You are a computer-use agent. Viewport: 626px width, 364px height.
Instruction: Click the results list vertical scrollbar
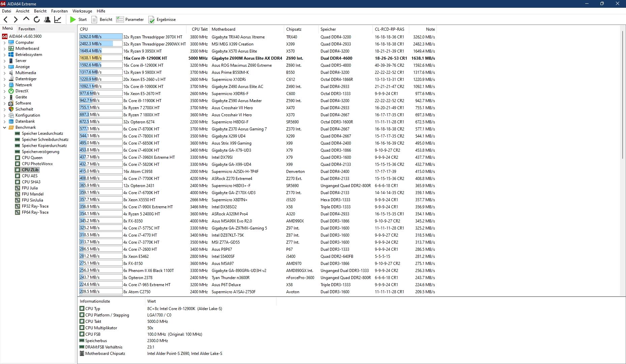point(623,94)
